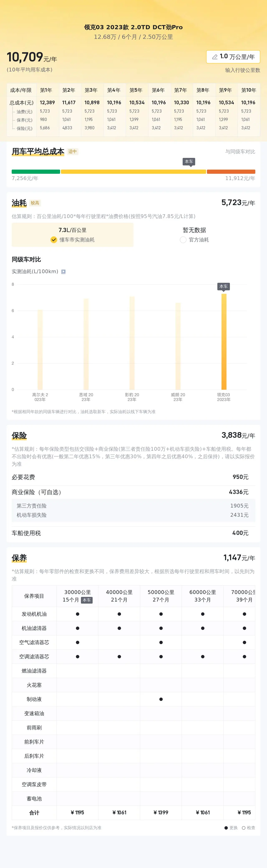Click the 领克03 2023款 2.0TD DCT劲Pro title
The height and width of the screenshot is (868, 267).
coord(133,27)
